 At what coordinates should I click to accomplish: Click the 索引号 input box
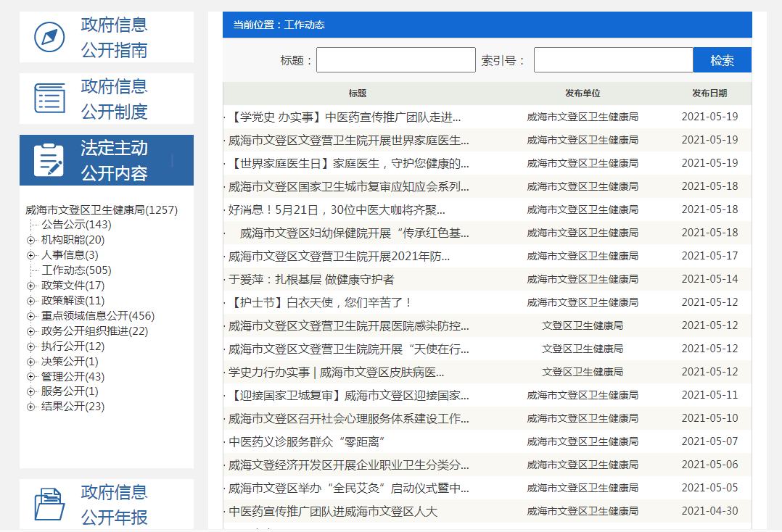[x=613, y=59]
